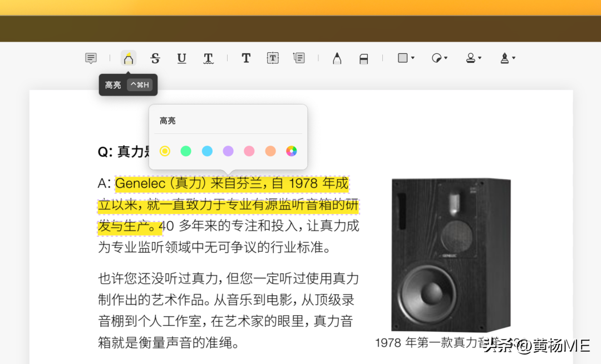This screenshot has height=364, width=601.
Task: Apply the squiggly underline tool
Action: 208,58
